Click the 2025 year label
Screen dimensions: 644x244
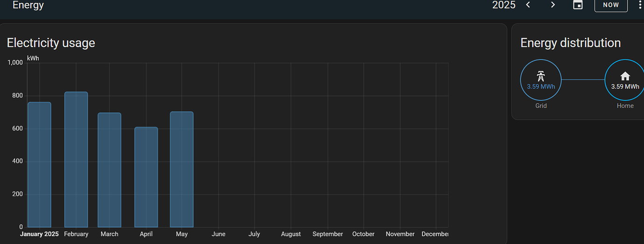pyautogui.click(x=504, y=5)
